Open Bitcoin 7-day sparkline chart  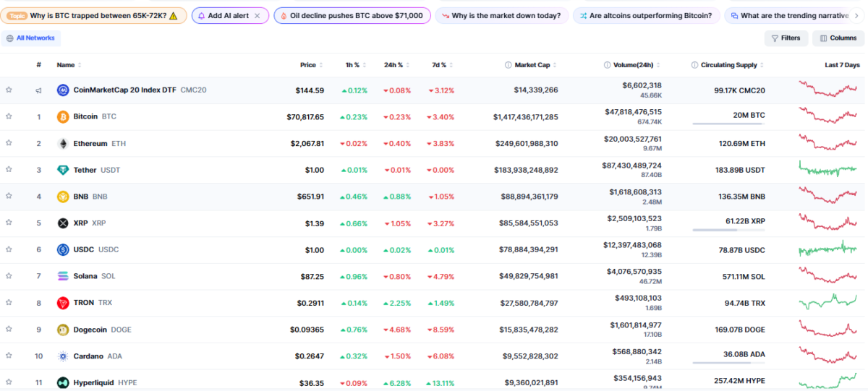pos(828,116)
